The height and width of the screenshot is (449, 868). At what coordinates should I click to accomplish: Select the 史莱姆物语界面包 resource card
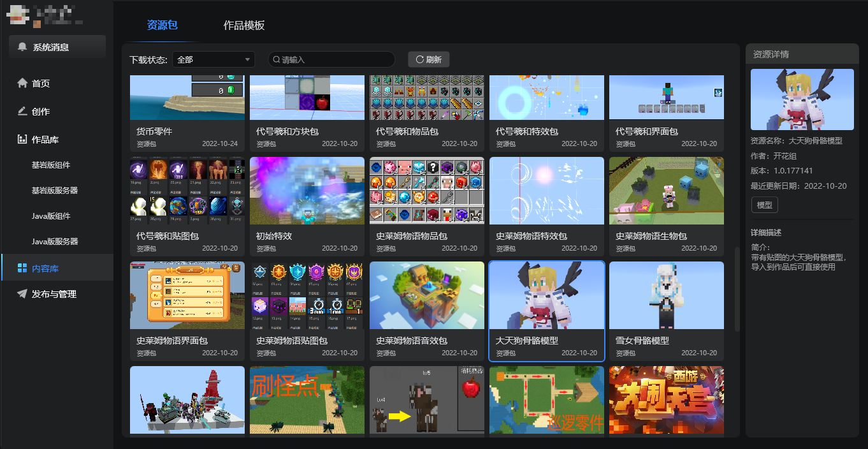tap(187, 311)
